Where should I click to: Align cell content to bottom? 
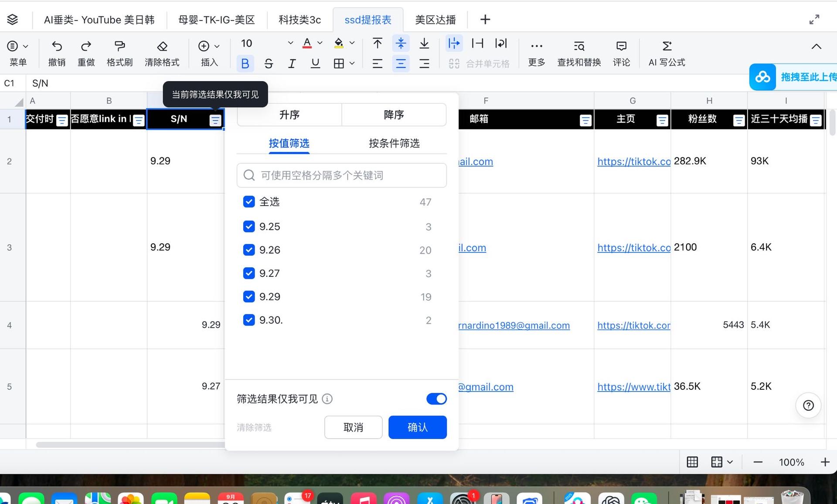pos(424,43)
